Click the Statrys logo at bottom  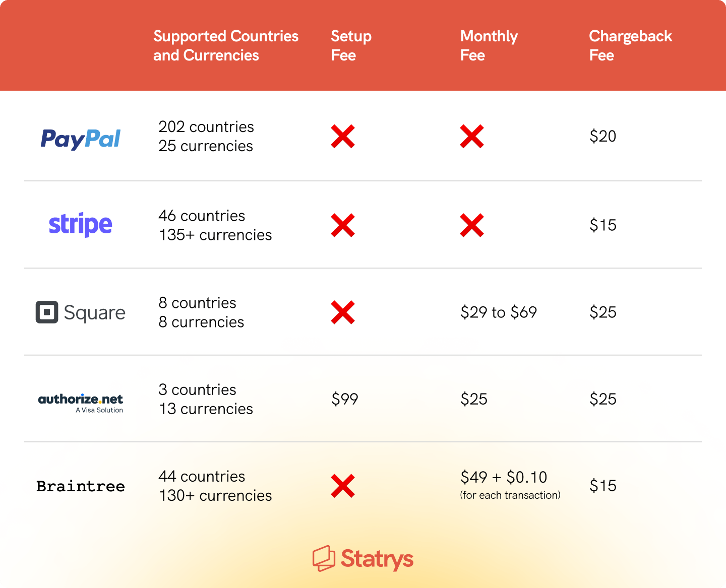pyautogui.click(x=363, y=558)
